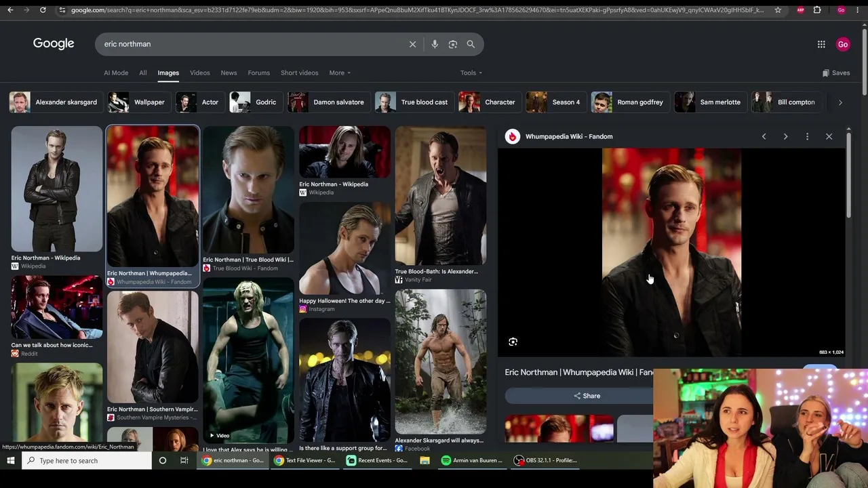Expand the More search categories dropdown
This screenshot has width=868, height=488.
340,73
